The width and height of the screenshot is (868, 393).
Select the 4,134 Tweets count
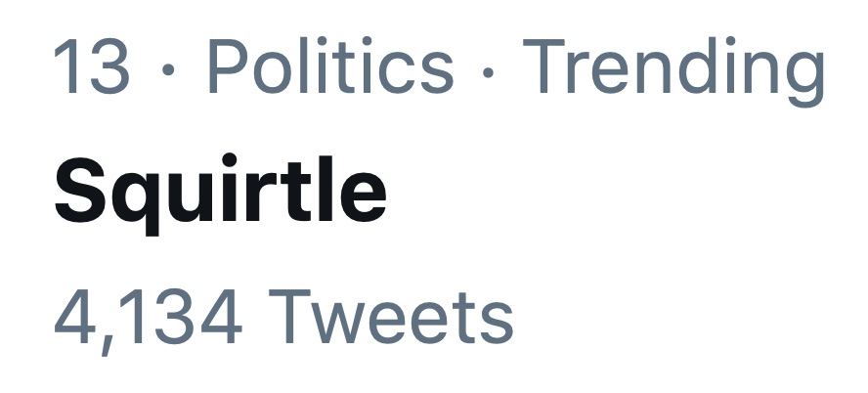pos(283,319)
